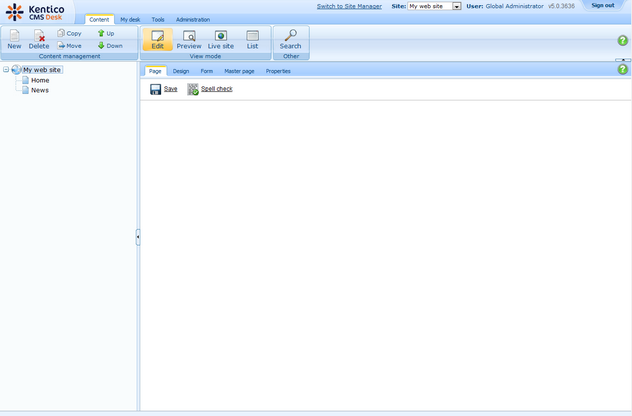Move the document Up
This screenshot has width=632, height=416.
point(105,33)
